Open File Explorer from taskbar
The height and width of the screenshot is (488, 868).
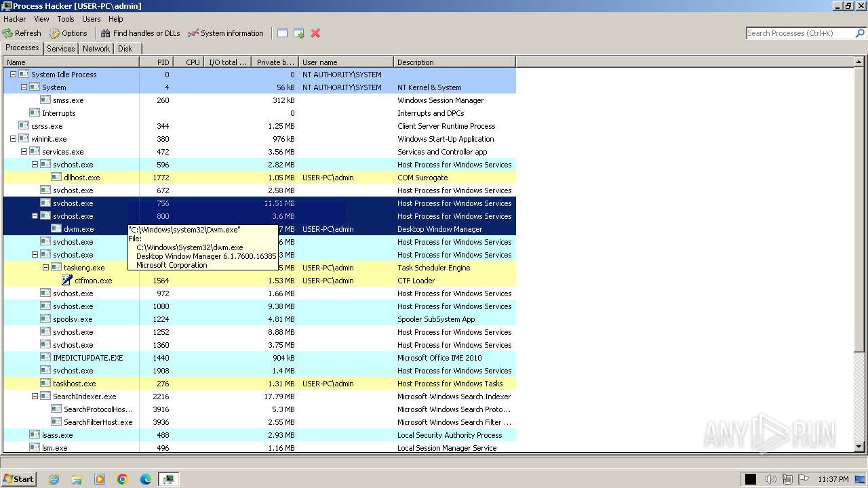pyautogui.click(x=77, y=479)
